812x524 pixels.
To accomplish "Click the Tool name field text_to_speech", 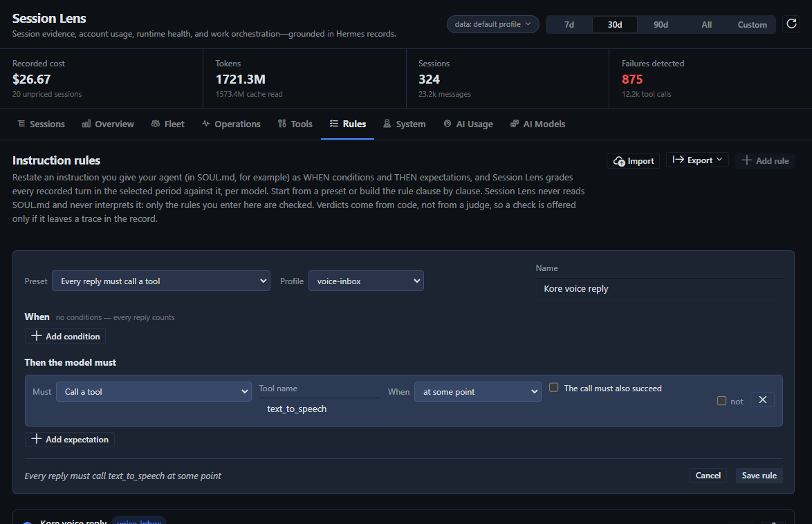I will coord(319,409).
